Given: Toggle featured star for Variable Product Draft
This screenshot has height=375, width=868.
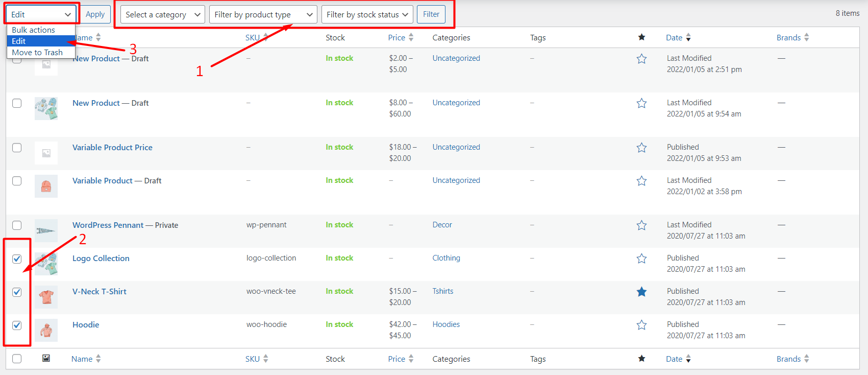Looking at the screenshot, I should (641, 181).
